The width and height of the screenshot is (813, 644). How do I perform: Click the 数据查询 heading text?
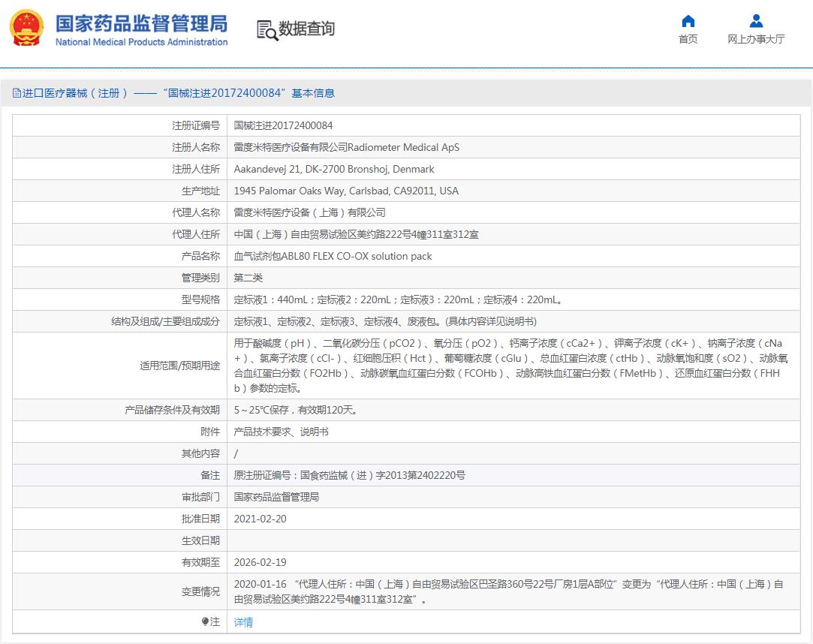pyautogui.click(x=306, y=29)
